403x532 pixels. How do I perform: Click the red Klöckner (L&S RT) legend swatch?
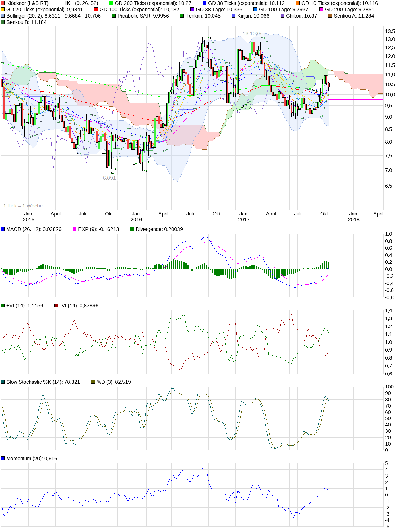point(3,3)
